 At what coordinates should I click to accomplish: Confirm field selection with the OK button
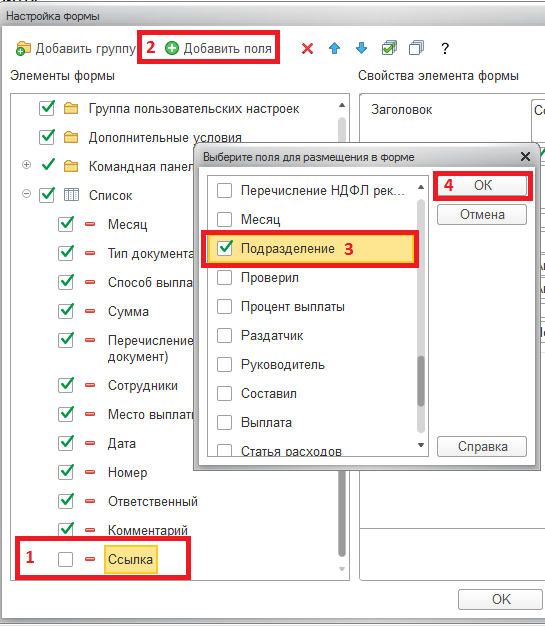(483, 186)
